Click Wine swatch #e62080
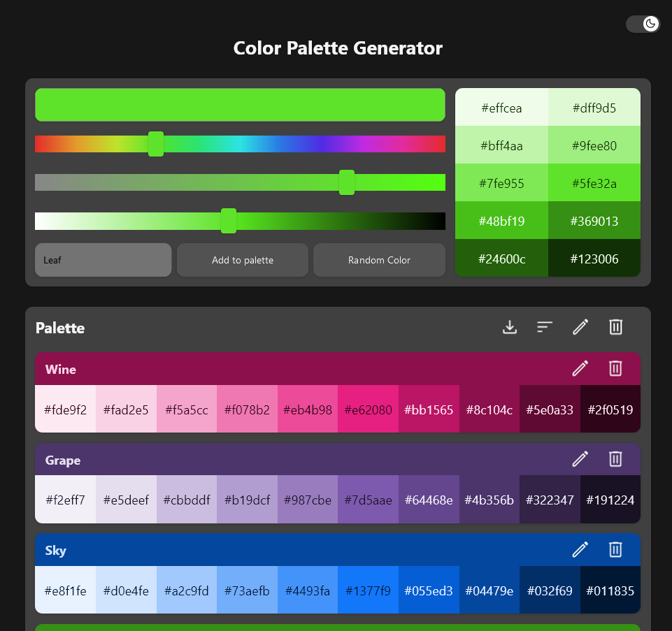This screenshot has height=631, width=672. tap(368, 409)
